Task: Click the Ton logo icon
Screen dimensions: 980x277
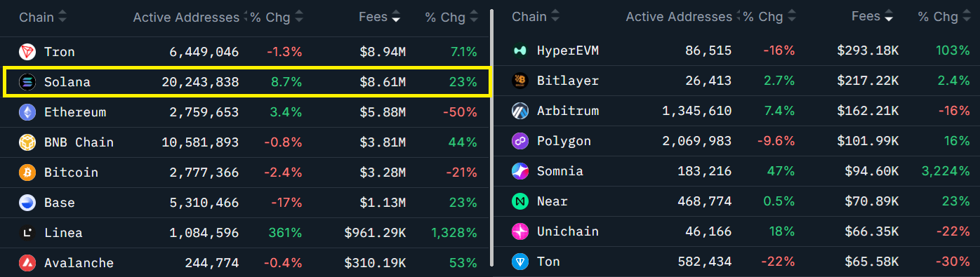Action: (520, 262)
